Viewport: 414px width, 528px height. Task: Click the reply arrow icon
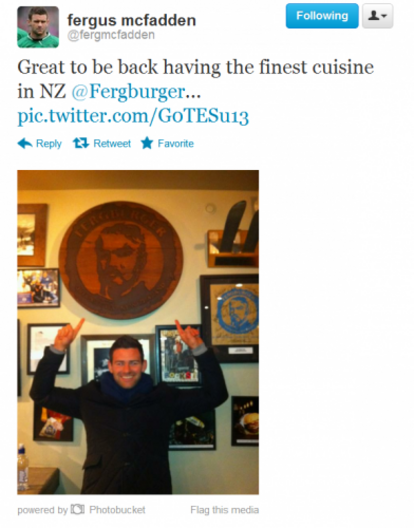coord(25,143)
